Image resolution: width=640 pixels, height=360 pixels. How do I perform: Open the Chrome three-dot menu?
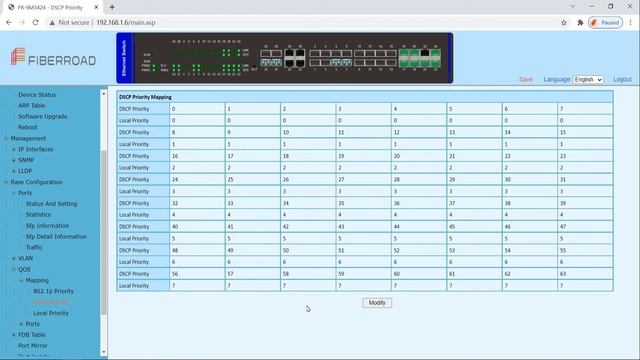[631, 22]
